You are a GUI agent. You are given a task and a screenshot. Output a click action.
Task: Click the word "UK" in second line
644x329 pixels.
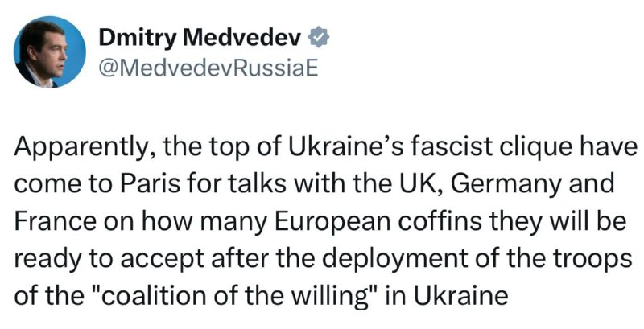[x=427, y=183]
